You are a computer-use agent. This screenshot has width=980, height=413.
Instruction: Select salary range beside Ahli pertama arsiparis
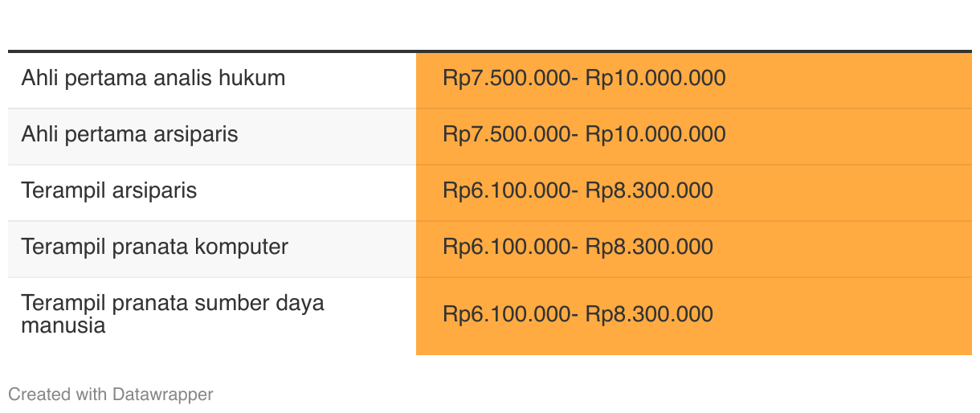[584, 134]
